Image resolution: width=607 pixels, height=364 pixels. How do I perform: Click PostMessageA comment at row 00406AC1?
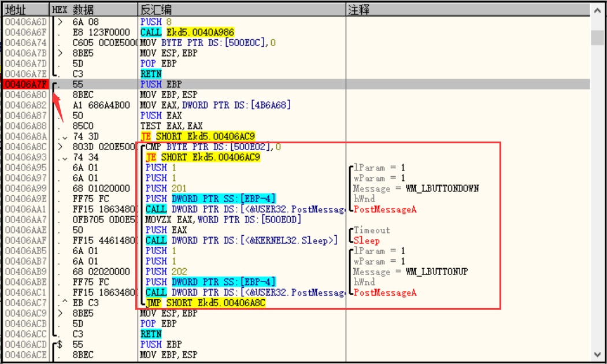385,293
